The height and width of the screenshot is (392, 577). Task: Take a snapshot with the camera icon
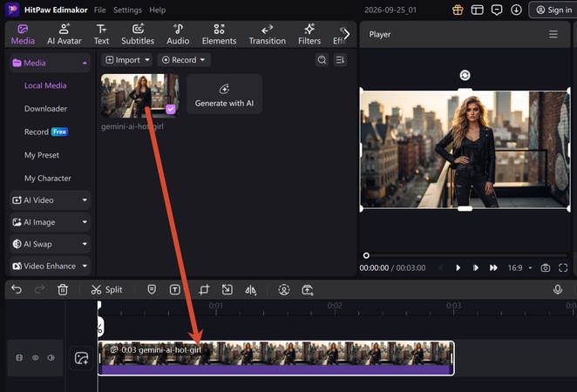[545, 267]
